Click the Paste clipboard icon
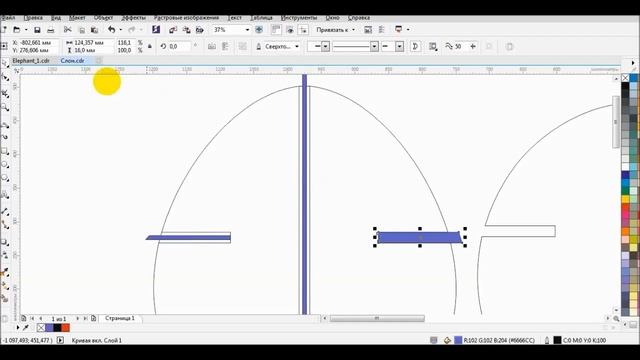 tap(94, 30)
